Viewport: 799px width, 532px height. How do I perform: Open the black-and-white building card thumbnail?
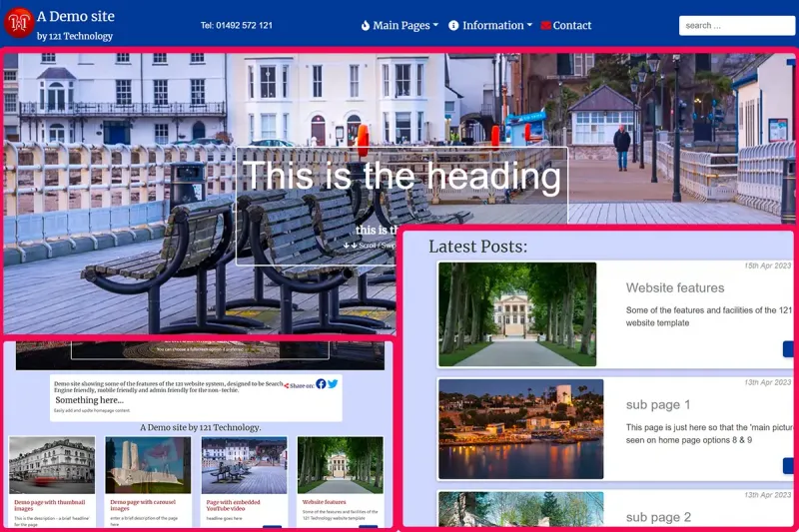(52, 465)
